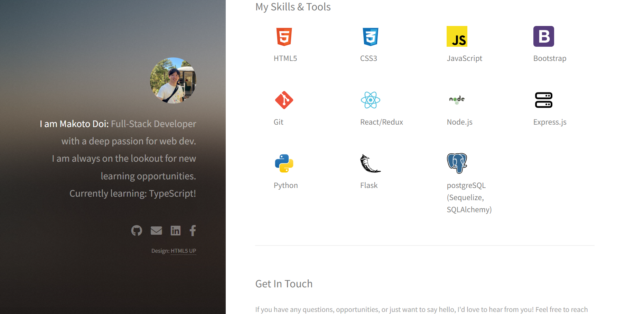644x314 pixels.
Task: Click the purple Bootstrap B icon
Action: tap(544, 36)
